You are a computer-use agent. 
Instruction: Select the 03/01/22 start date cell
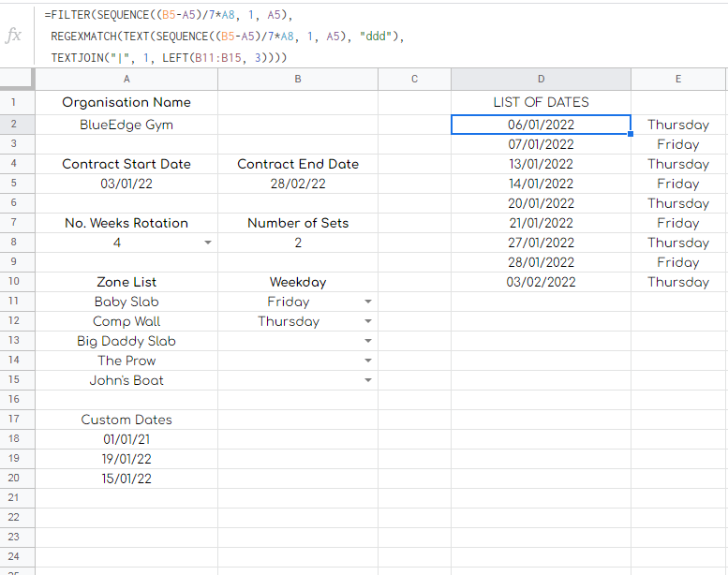pos(126,184)
